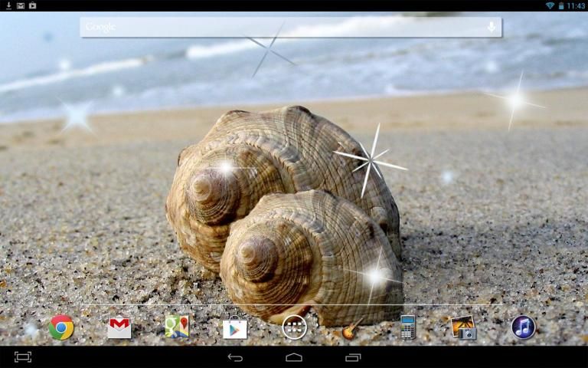Tap the clock showing 11:43
Image resolution: width=588 pixels, height=368 pixels.
576,5
